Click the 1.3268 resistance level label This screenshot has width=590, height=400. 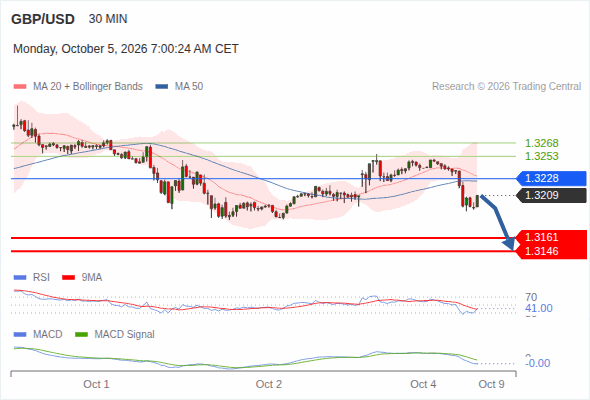(x=541, y=143)
